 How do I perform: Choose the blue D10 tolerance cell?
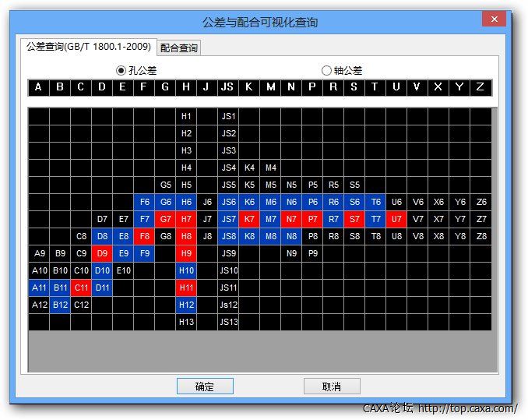coord(102,270)
